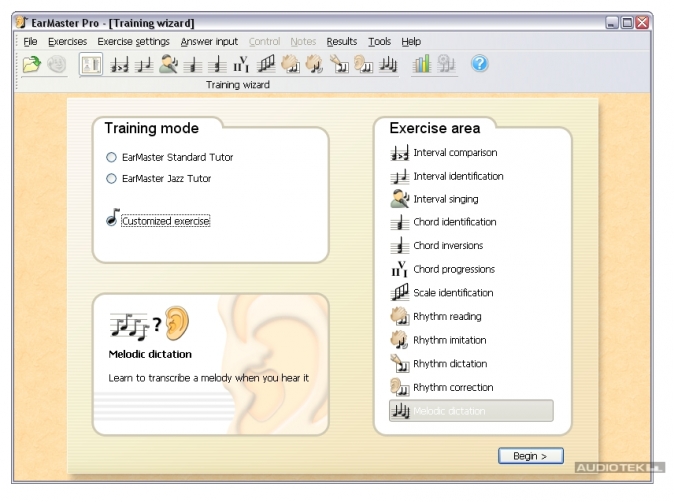This screenshot has height=502, width=674.
Task: Open Interval comparison from the toolbar
Action: coord(119,65)
